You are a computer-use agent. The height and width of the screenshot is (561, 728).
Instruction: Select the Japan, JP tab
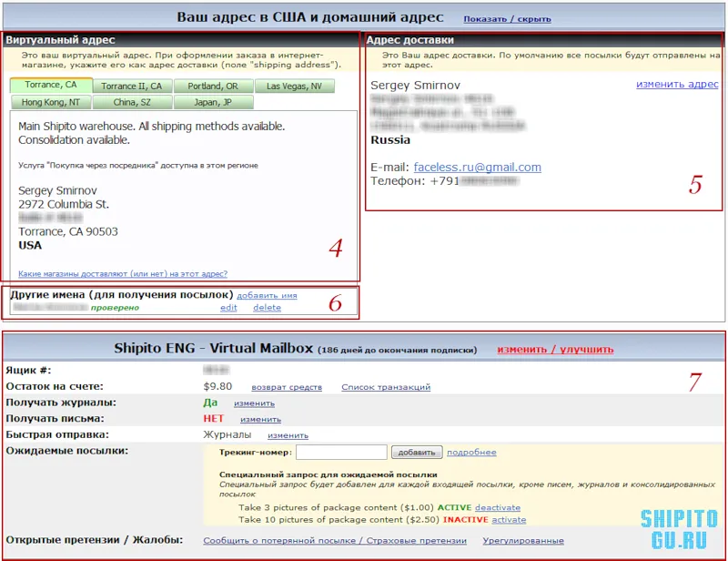(x=213, y=102)
